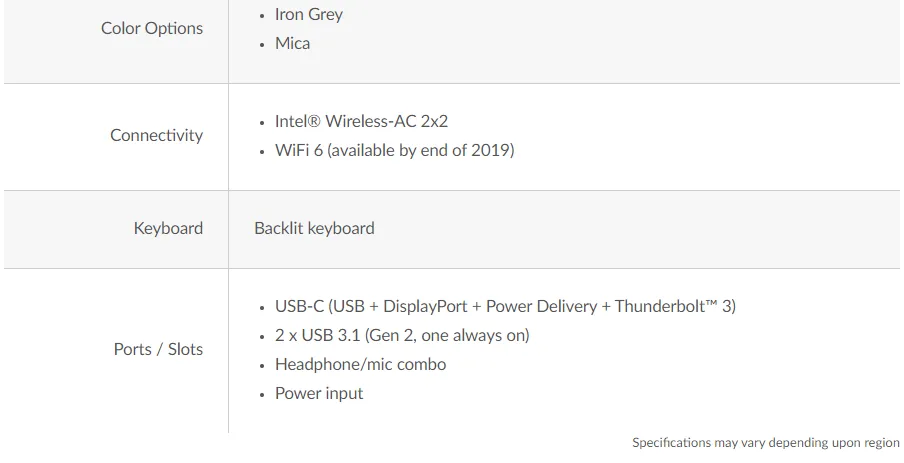The width and height of the screenshot is (904, 463).
Task: Click the Connectivity row label
Action: coord(156,135)
